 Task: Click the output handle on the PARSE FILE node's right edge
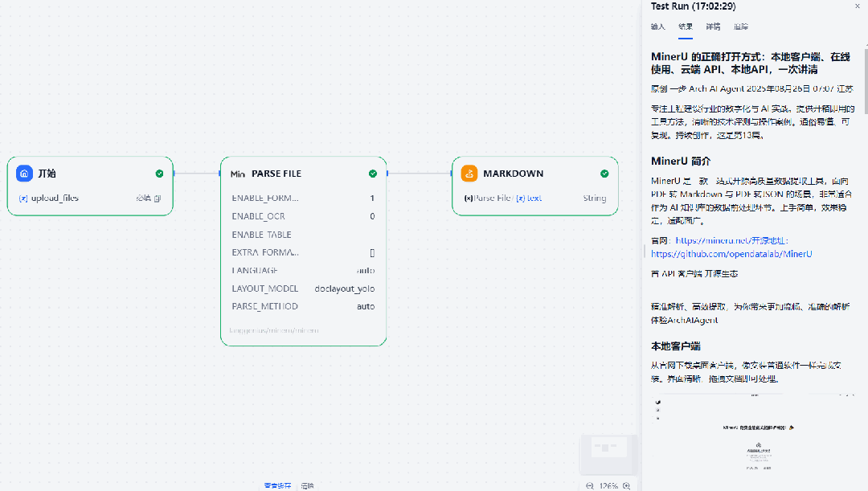[x=387, y=174]
